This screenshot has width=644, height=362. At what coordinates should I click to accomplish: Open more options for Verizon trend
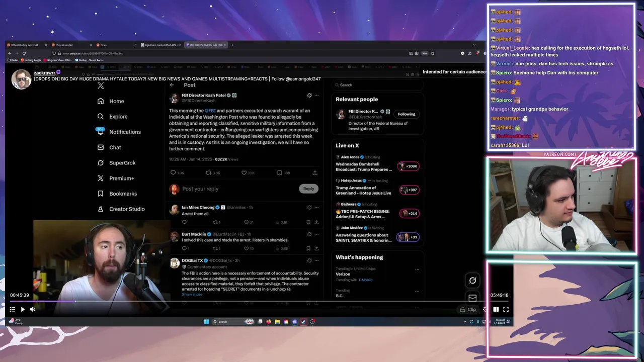click(x=417, y=269)
